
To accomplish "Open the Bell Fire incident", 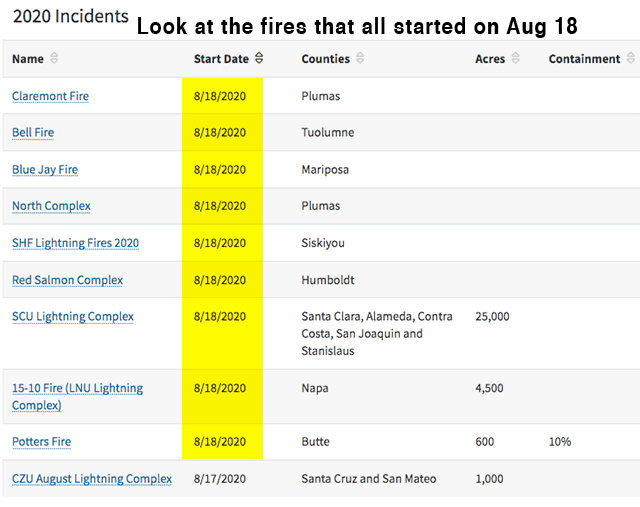I will click(33, 132).
